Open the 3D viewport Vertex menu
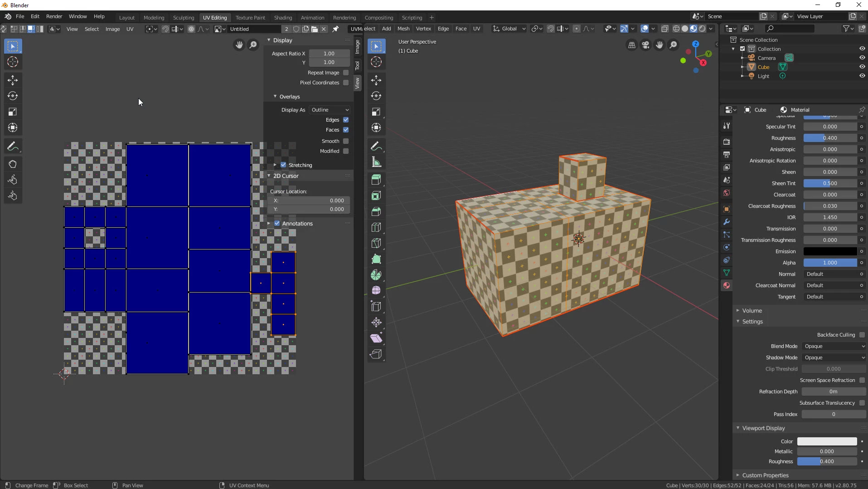Viewport: 868px width, 489px height. [x=423, y=29]
